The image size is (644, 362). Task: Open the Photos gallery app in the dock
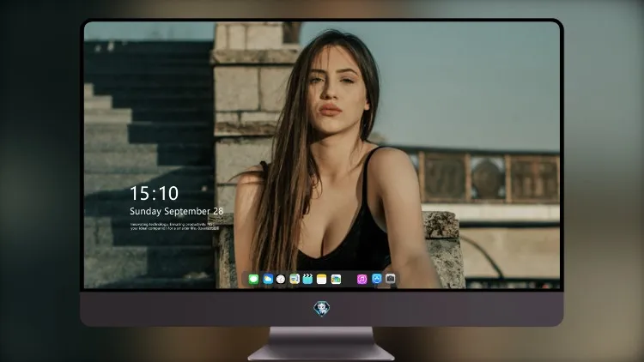[x=336, y=279]
